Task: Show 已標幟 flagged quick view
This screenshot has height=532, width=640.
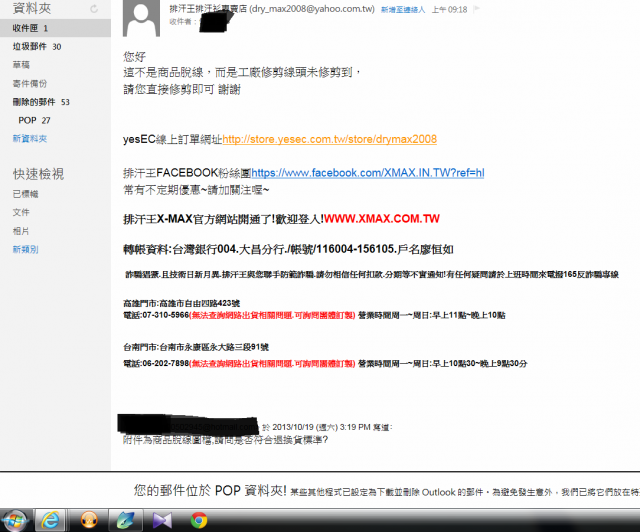Action: (25, 194)
